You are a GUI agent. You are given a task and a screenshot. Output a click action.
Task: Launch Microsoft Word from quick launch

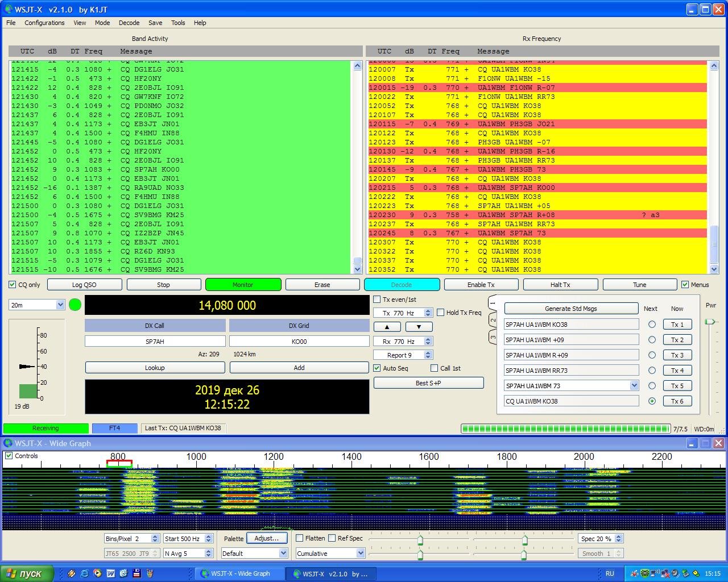pos(110,573)
